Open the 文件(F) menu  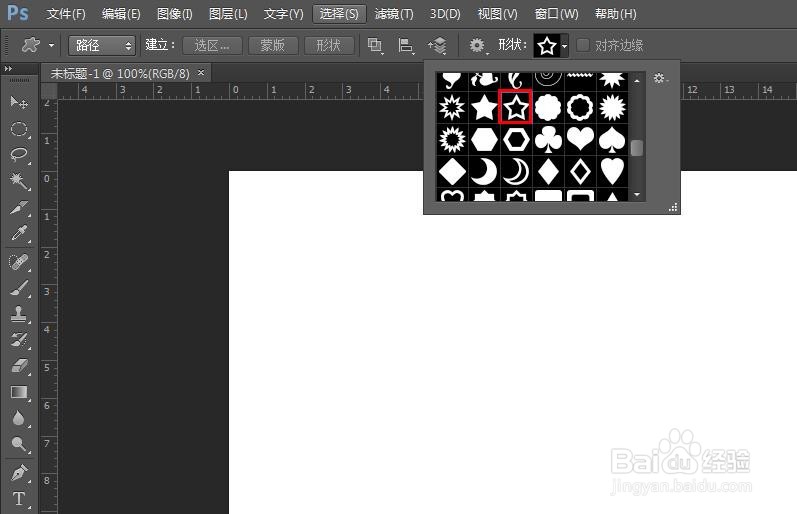click(x=66, y=14)
